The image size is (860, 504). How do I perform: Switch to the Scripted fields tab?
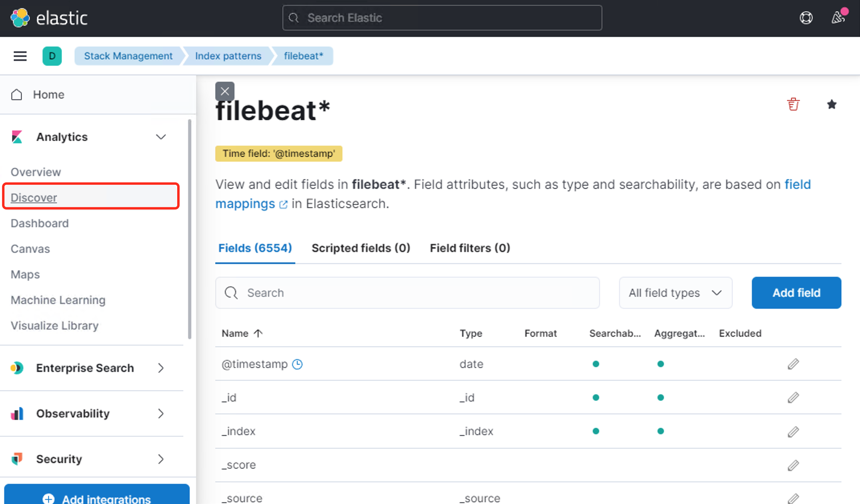point(361,248)
